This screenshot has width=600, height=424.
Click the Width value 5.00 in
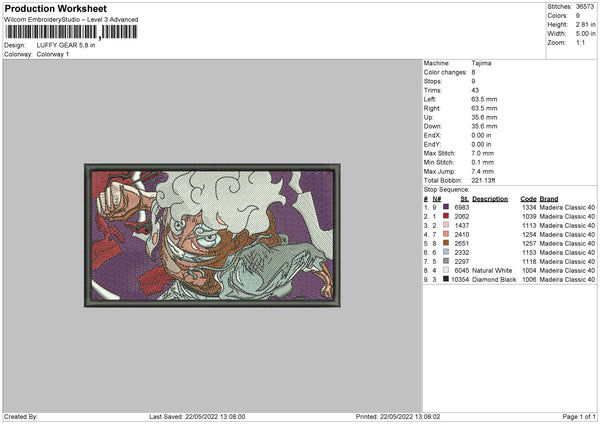pyautogui.click(x=585, y=34)
